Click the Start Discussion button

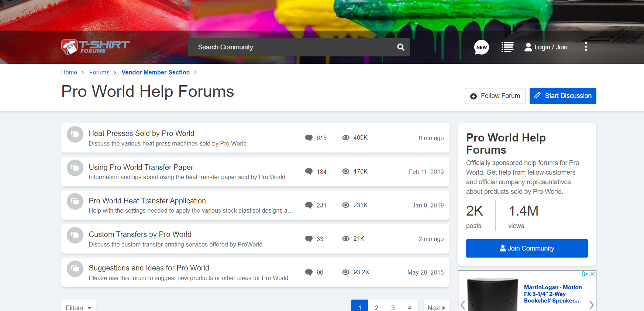point(563,96)
